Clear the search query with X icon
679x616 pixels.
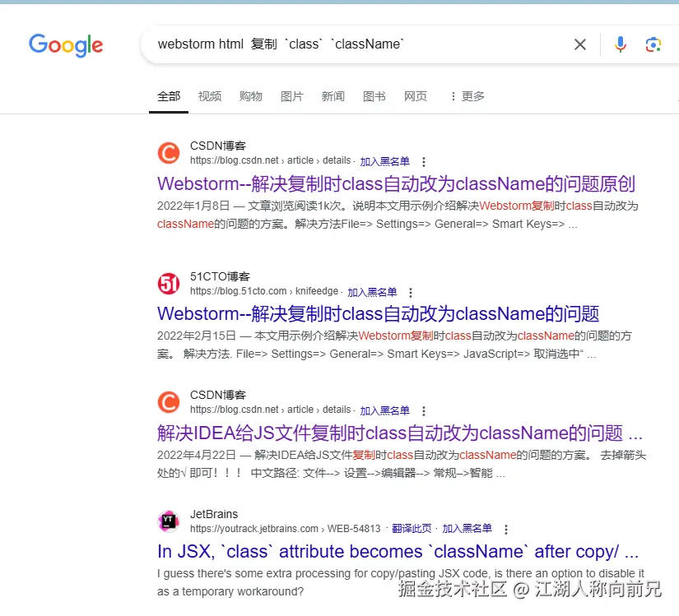[580, 44]
